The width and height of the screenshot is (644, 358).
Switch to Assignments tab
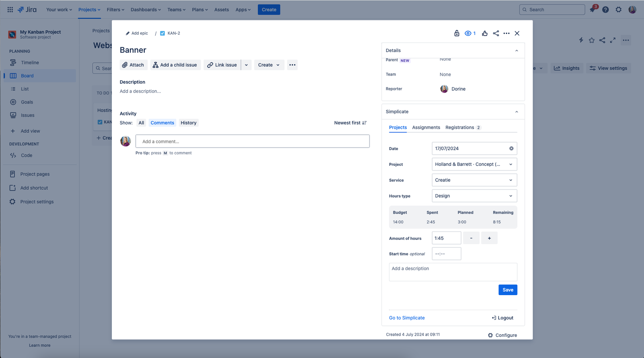[x=426, y=127]
